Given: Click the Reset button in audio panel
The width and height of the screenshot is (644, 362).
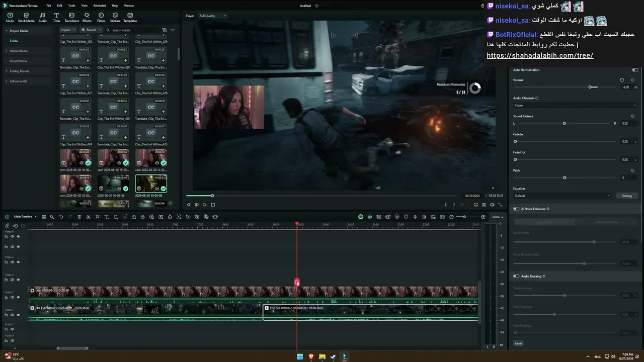Looking at the screenshot, I should point(518,343).
